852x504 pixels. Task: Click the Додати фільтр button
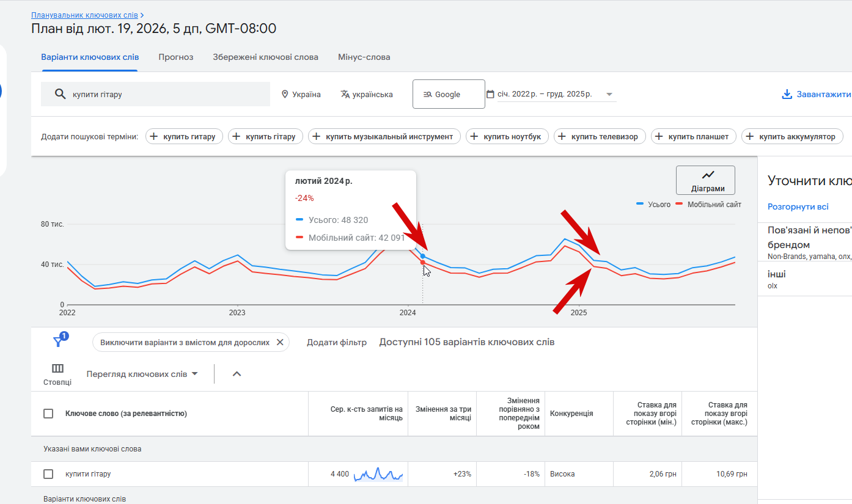tap(336, 342)
